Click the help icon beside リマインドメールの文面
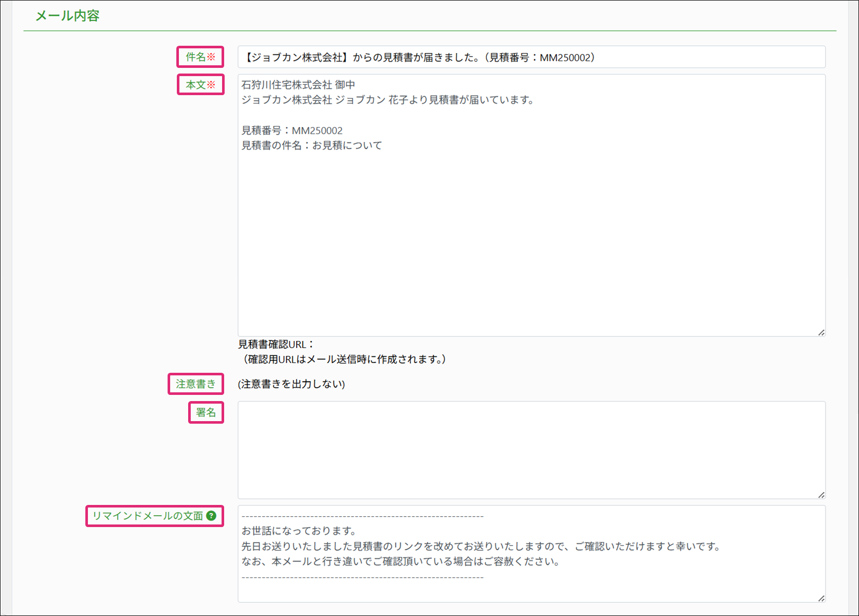 [211, 516]
